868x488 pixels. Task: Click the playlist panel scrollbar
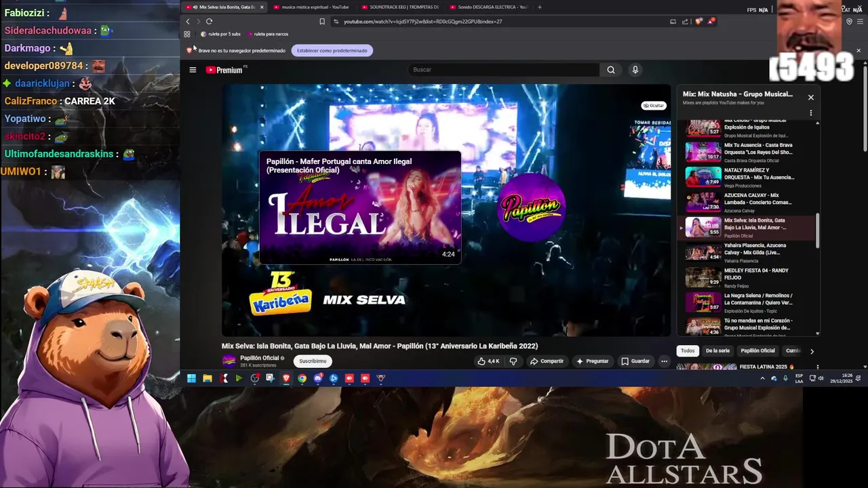click(817, 230)
